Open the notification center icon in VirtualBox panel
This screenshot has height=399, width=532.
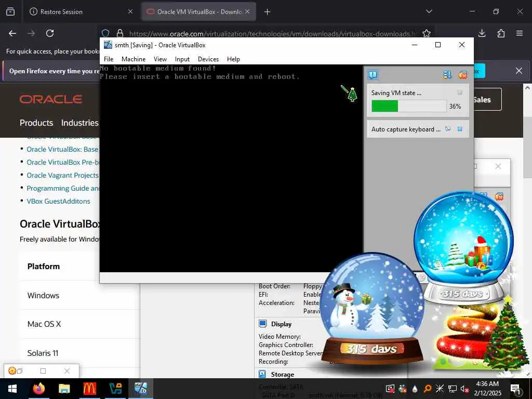(x=373, y=75)
